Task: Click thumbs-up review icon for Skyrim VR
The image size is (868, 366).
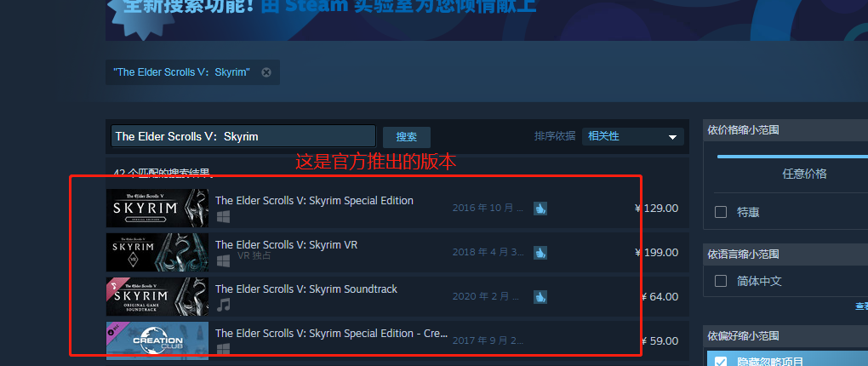Action: tap(540, 253)
